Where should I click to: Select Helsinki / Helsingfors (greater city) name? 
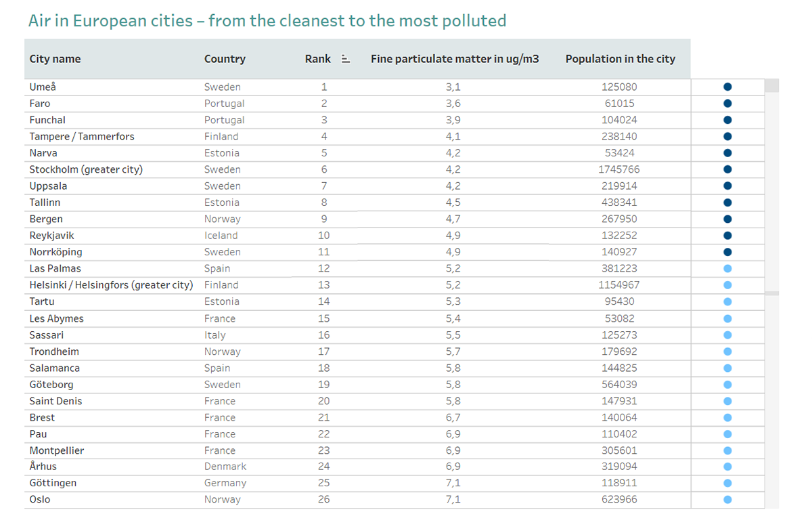pyautogui.click(x=111, y=285)
